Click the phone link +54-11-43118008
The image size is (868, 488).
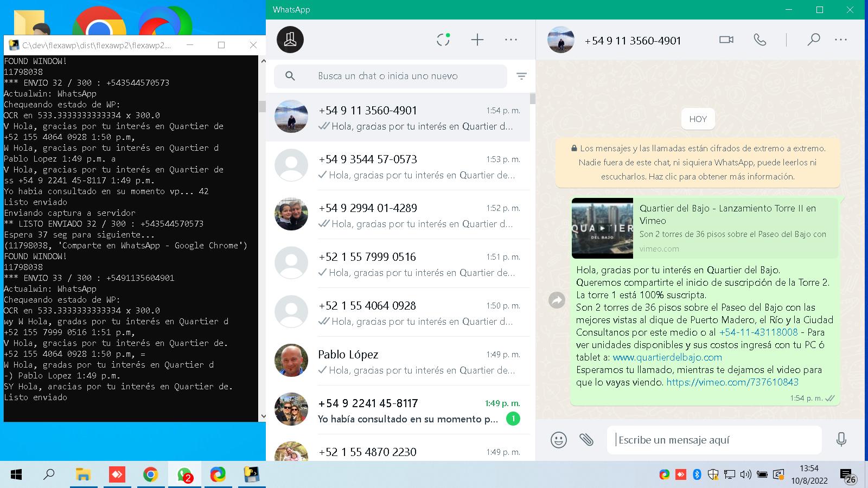pos(758,332)
